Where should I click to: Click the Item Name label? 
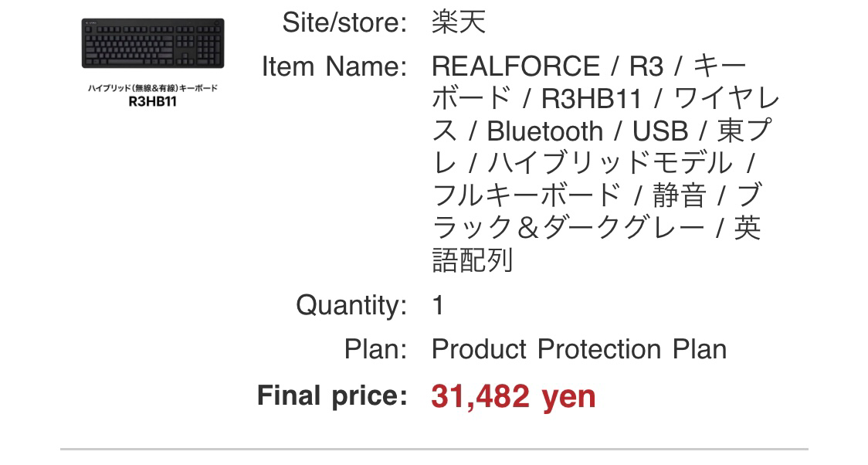334,67
